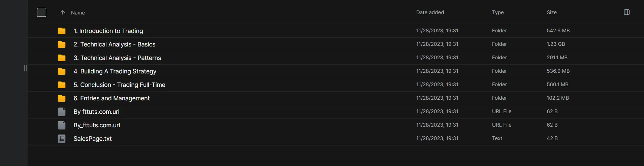The height and width of the screenshot is (166, 644).
Task: Open the column layout settings icon
Action: coord(626,12)
